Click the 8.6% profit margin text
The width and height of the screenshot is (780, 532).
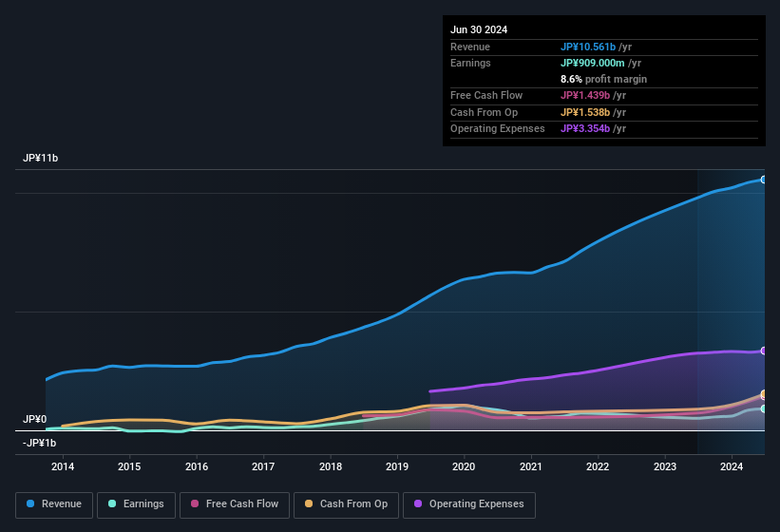point(603,79)
